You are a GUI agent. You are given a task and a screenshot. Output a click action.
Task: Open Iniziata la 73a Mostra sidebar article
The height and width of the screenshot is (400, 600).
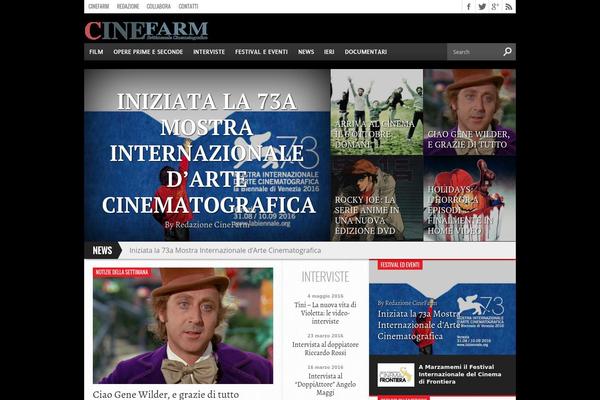pos(418,325)
